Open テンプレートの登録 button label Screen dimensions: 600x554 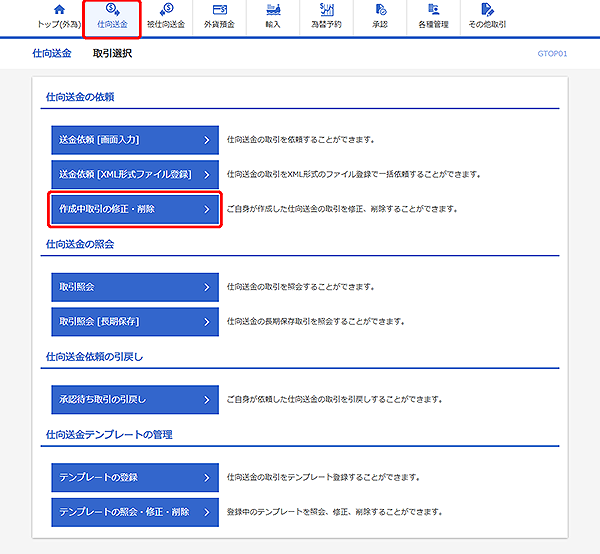[x=98, y=477]
